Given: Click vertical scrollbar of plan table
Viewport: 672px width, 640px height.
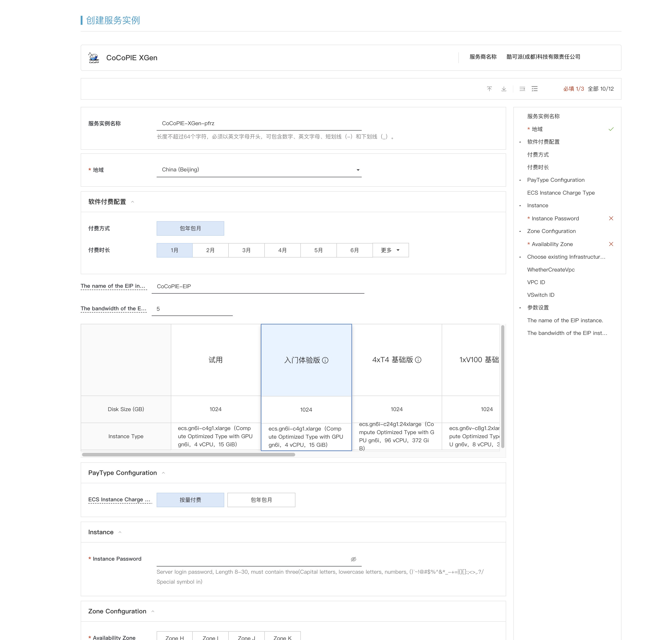Looking at the screenshot, I should (503, 387).
